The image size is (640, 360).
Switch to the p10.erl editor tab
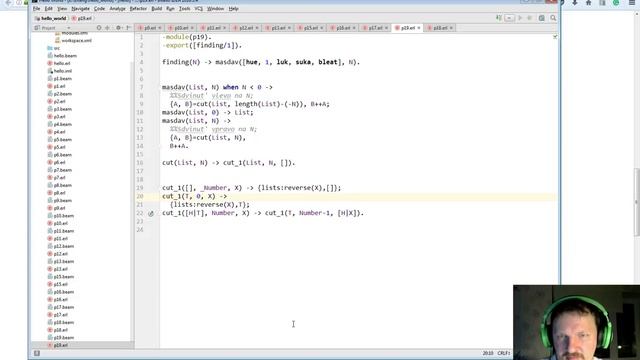pyautogui.click(x=181, y=28)
